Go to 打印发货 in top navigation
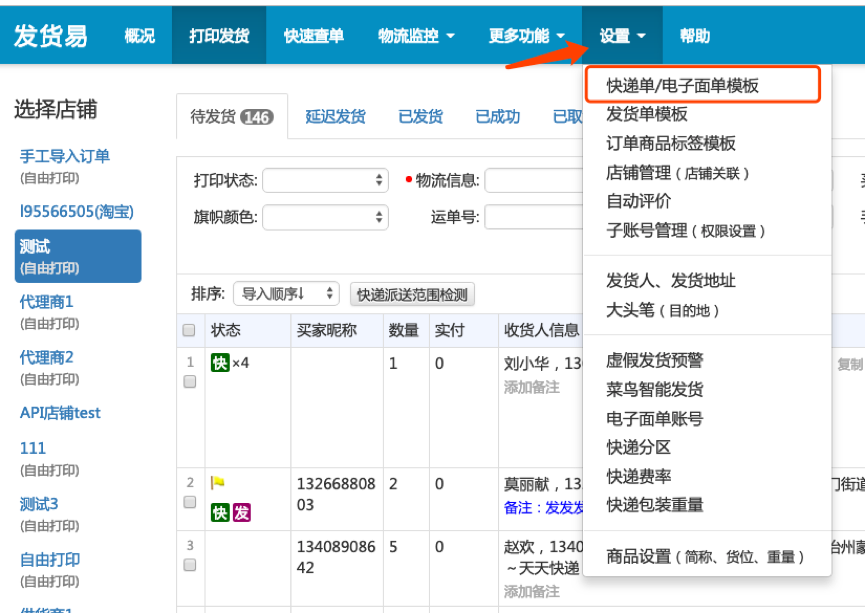Image resolution: width=865 pixels, height=613 pixels. point(219,36)
